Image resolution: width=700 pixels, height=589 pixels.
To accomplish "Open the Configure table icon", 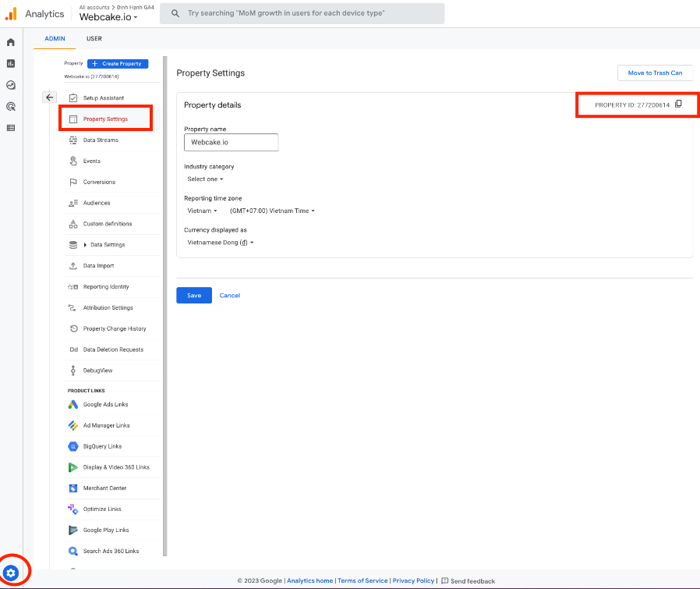I will [11, 128].
